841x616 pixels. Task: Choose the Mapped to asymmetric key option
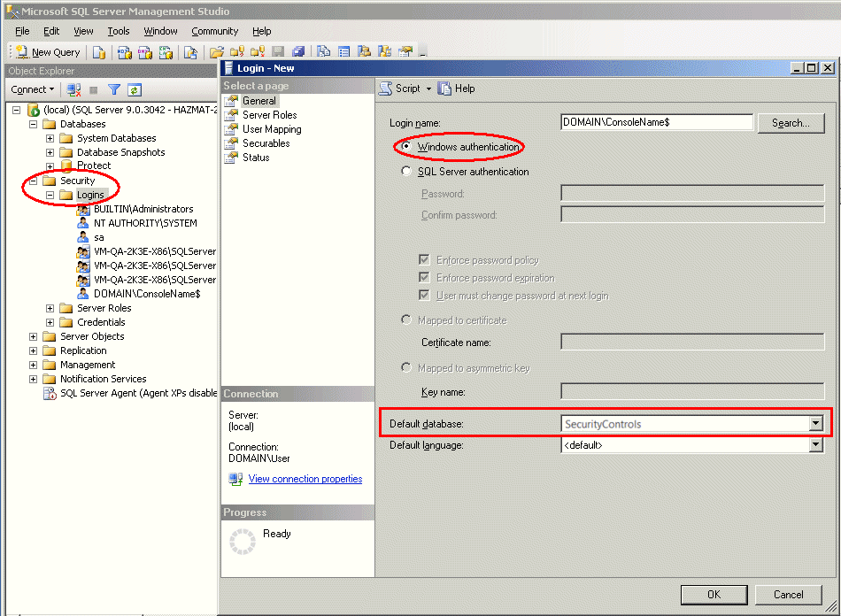[x=406, y=368]
